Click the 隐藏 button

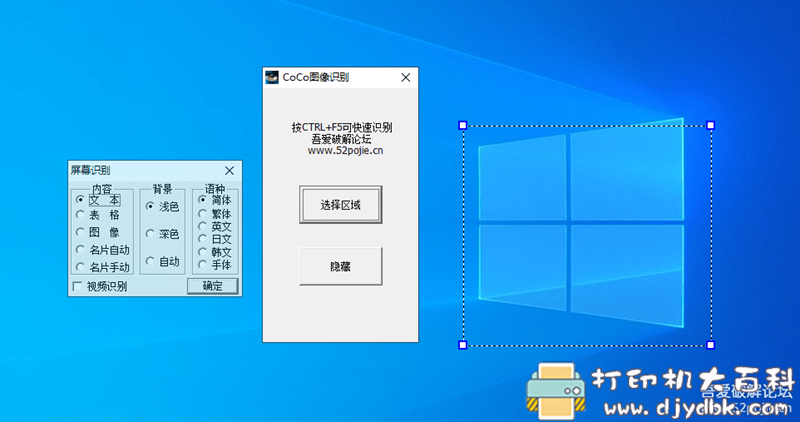pos(340,266)
